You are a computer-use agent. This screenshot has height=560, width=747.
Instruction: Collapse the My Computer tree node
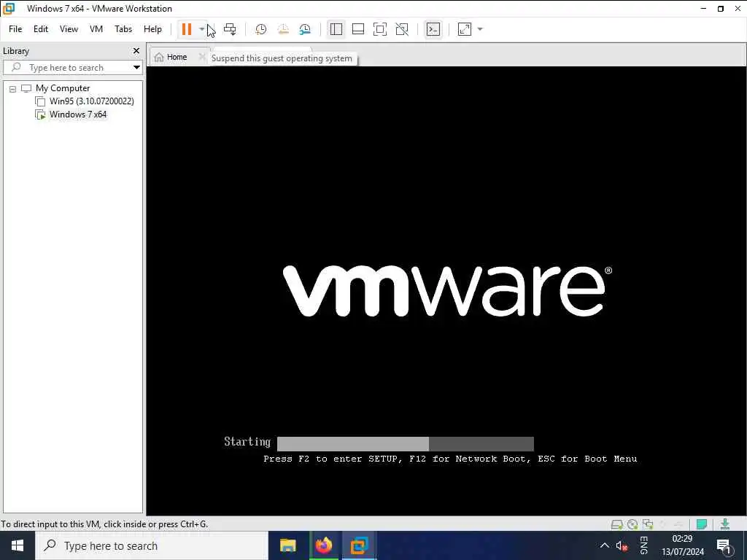coord(13,88)
